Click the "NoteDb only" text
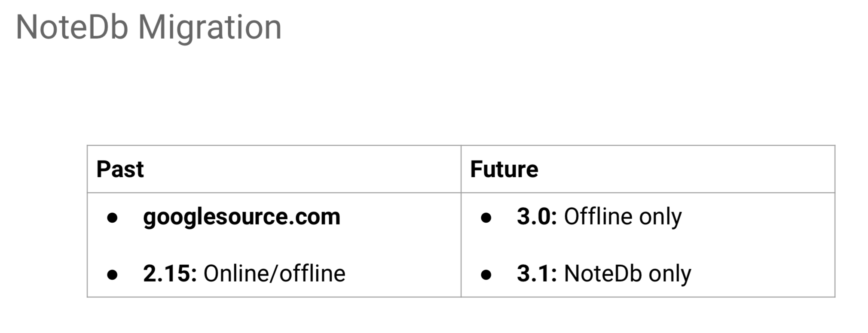 point(627,273)
